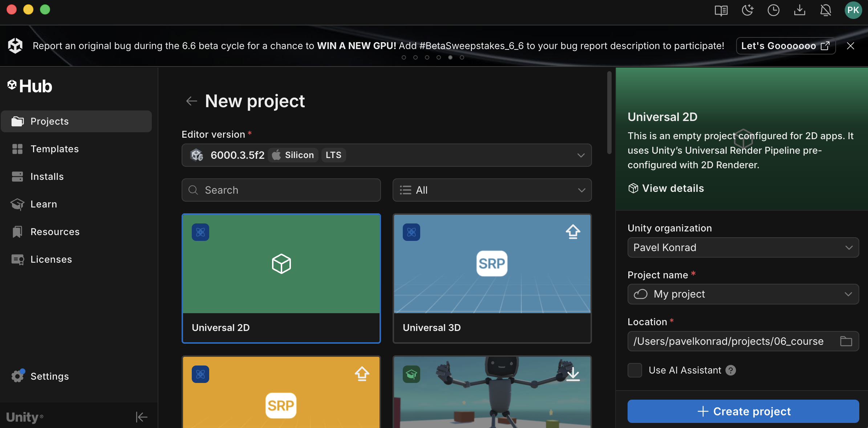Select the Universal 2D template card

(x=281, y=278)
